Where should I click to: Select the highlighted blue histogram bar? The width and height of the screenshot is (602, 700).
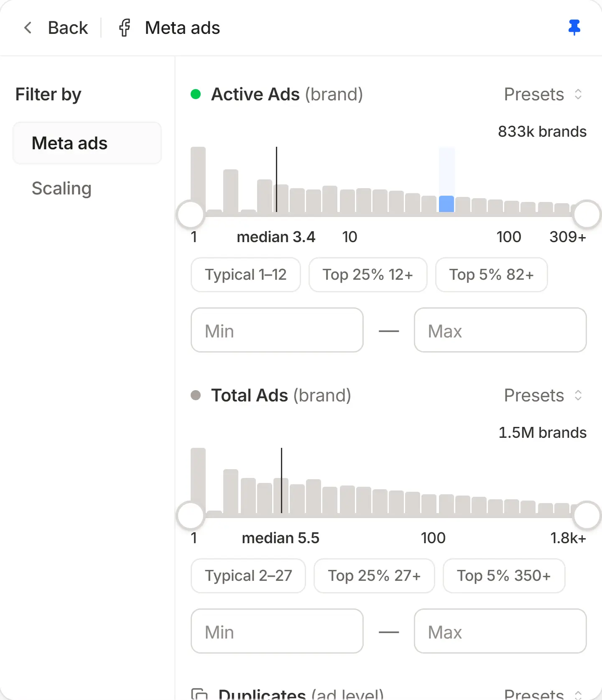[446, 204]
